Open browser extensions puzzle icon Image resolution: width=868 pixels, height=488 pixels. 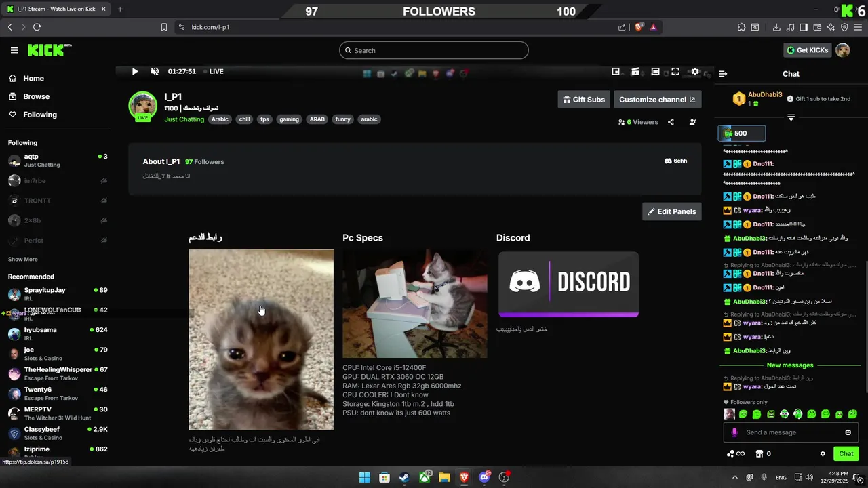click(x=741, y=27)
